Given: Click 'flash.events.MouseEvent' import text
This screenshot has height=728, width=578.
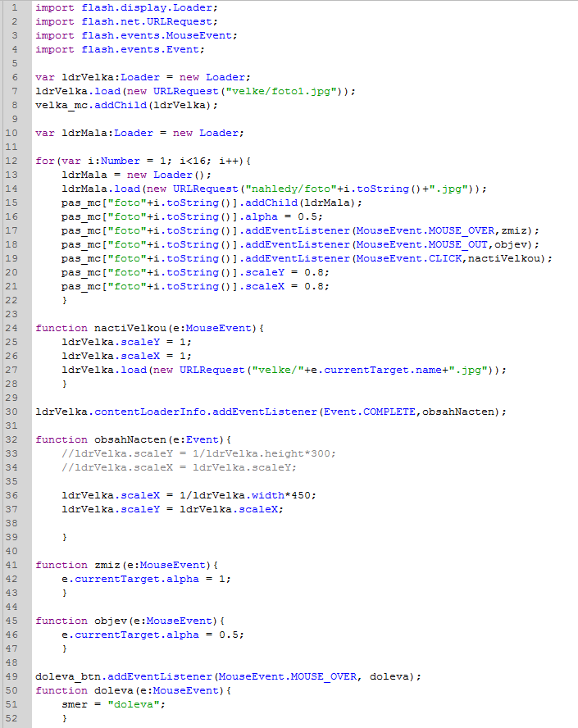Looking at the screenshot, I should point(157,35).
